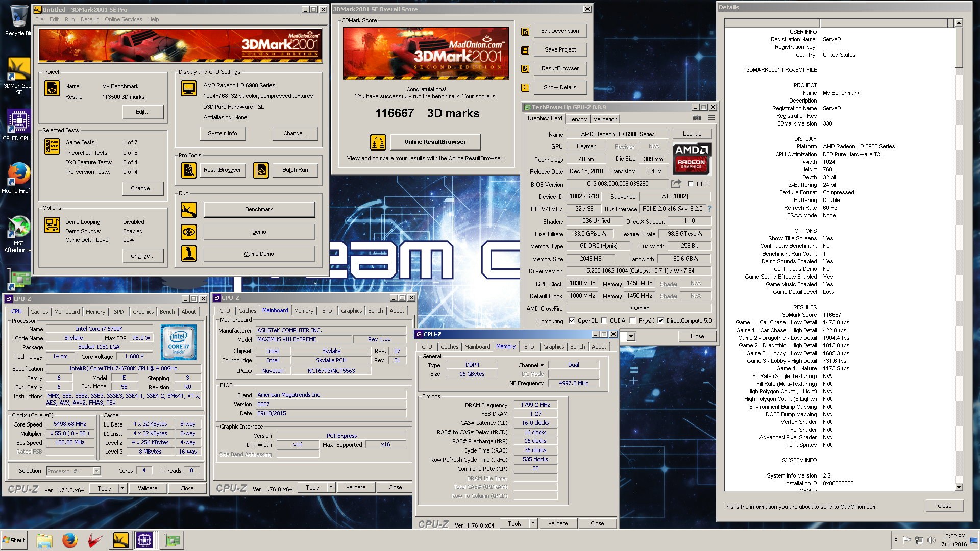Click the Lookup button in GPU-Z
Screen dimensions: 980x551
click(692, 134)
